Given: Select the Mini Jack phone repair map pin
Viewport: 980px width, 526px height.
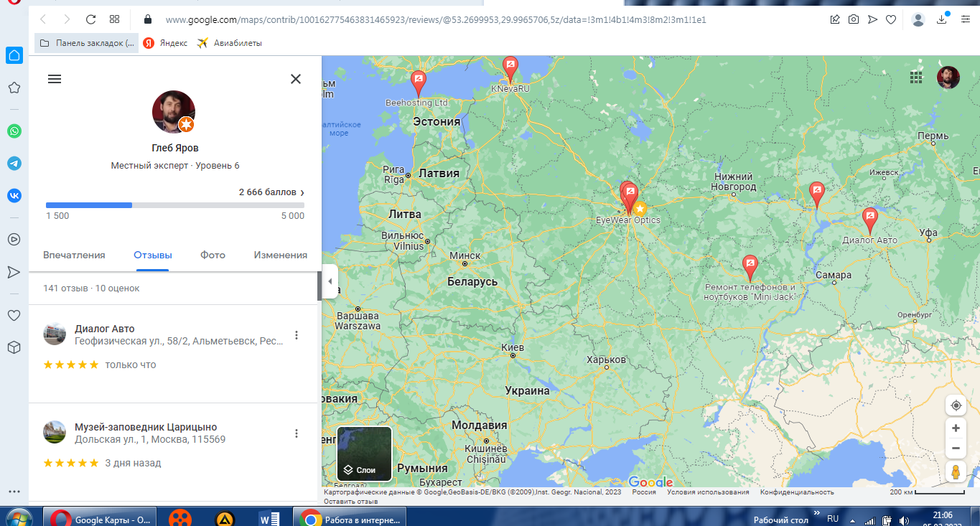Looking at the screenshot, I should (x=750, y=267).
